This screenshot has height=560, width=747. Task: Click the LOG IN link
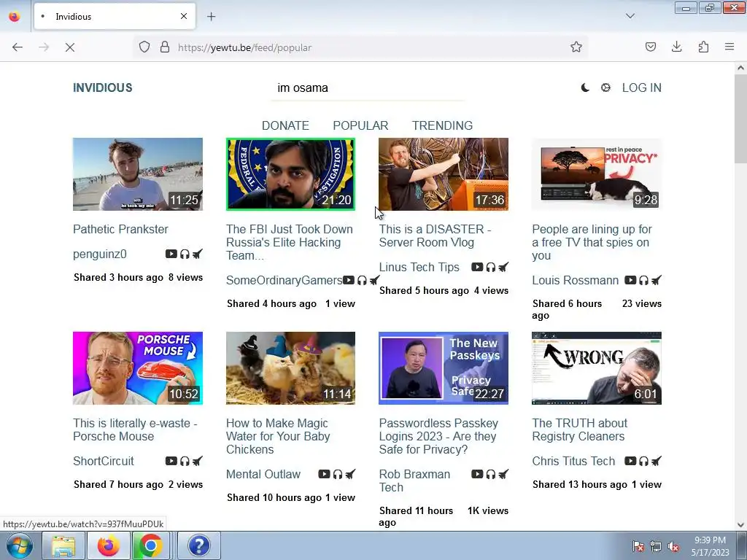pyautogui.click(x=642, y=87)
